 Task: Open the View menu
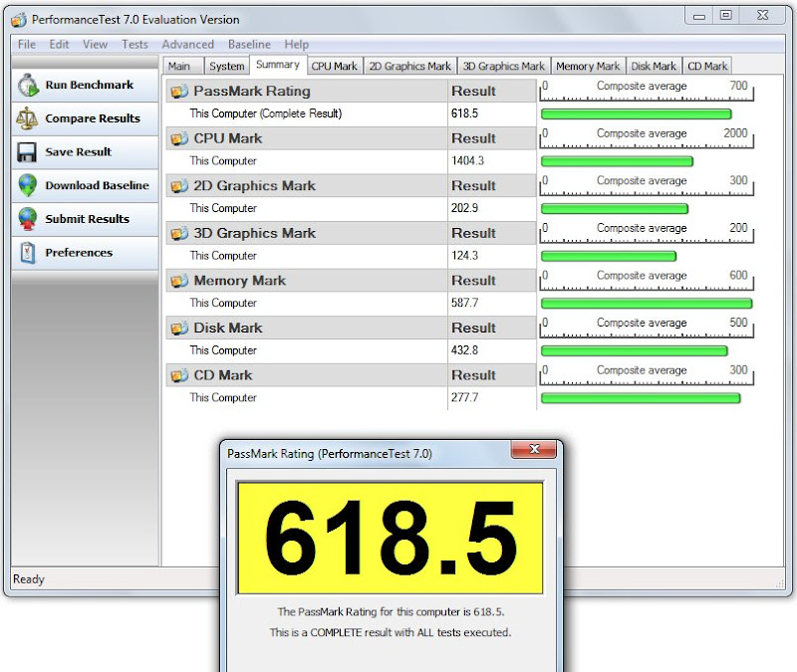[x=95, y=44]
